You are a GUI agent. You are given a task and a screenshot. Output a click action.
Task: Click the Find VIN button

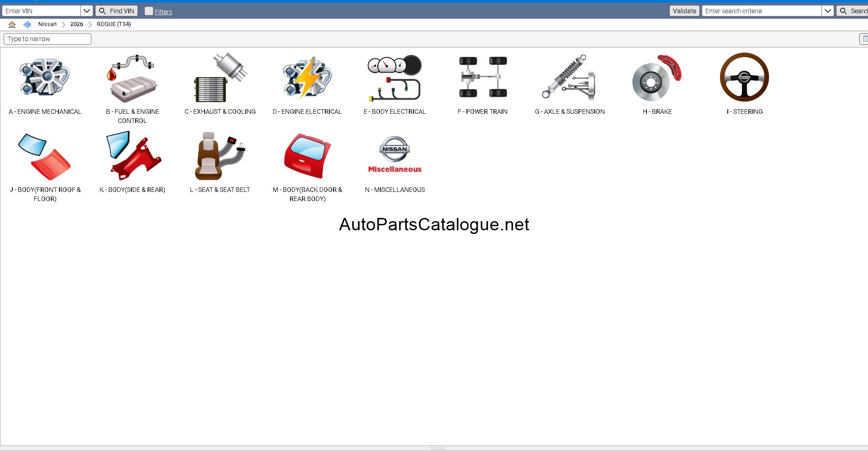coord(116,11)
